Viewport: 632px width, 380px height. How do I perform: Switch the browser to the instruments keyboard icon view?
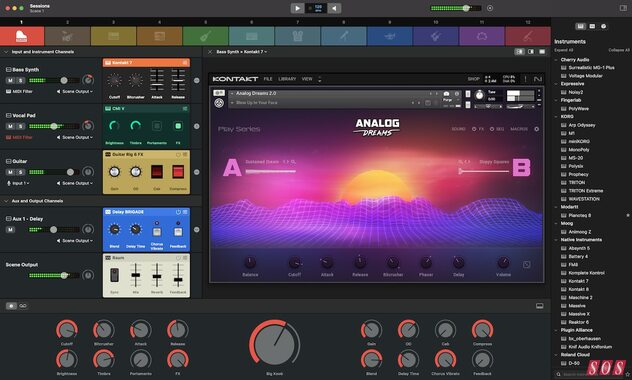pos(580,26)
